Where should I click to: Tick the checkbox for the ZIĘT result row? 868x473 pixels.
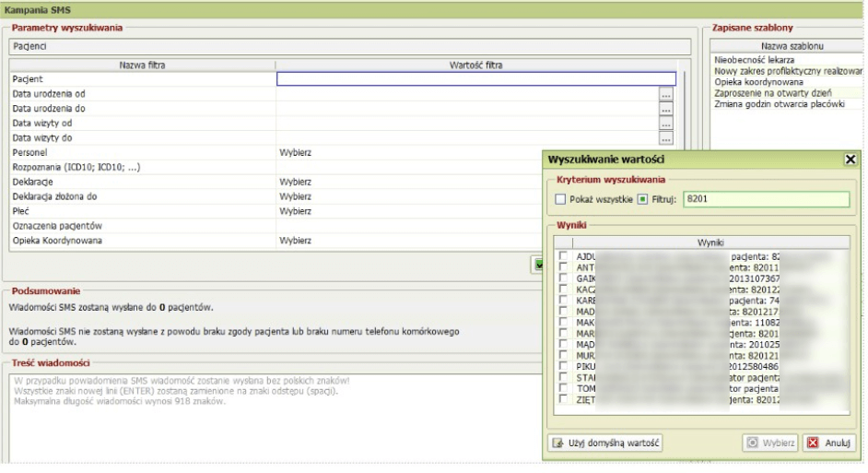tap(562, 399)
